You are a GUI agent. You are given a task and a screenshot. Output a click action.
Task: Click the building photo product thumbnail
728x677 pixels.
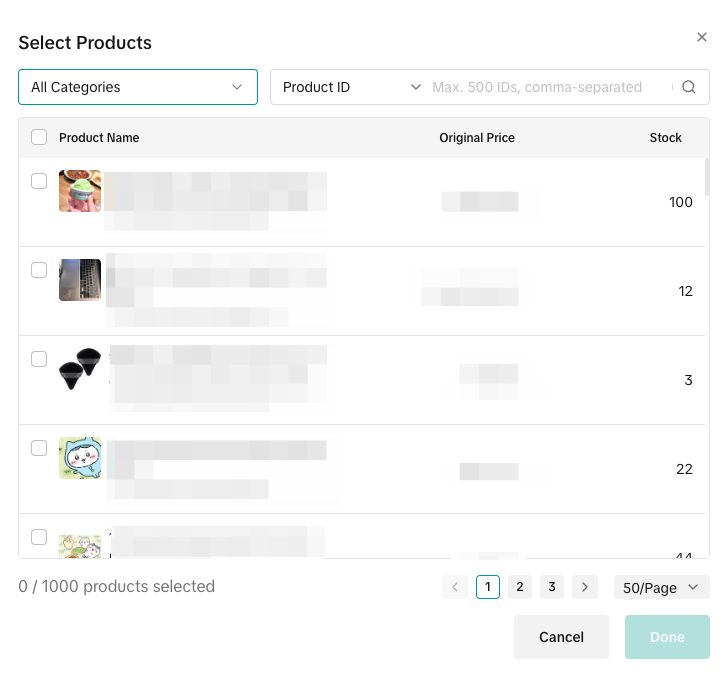point(80,280)
